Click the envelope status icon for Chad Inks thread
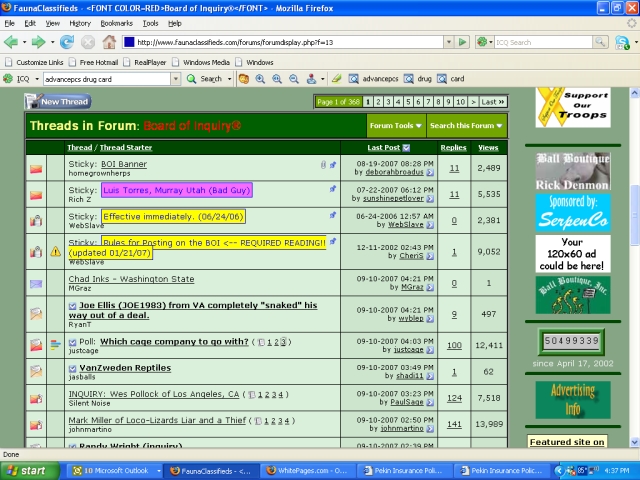Image resolution: width=640 pixels, height=480 pixels. point(36,283)
